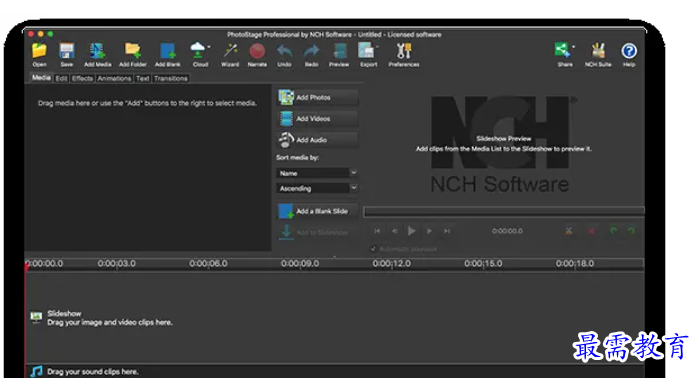Click 'Drag your sound clips here.' text
The height and width of the screenshot is (378, 697).
click(93, 372)
